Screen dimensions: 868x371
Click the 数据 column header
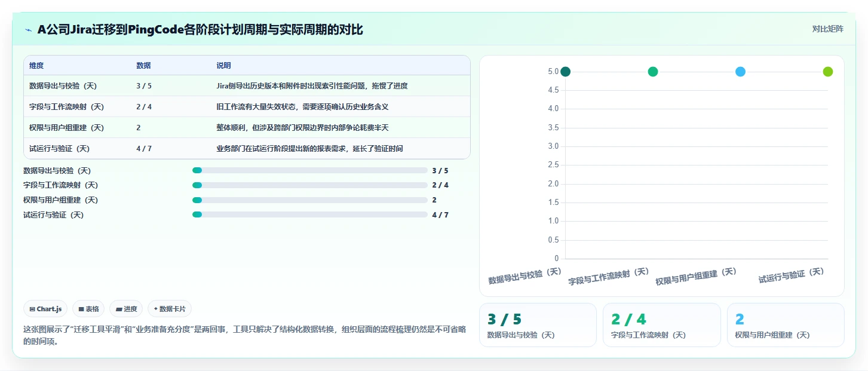click(x=143, y=66)
